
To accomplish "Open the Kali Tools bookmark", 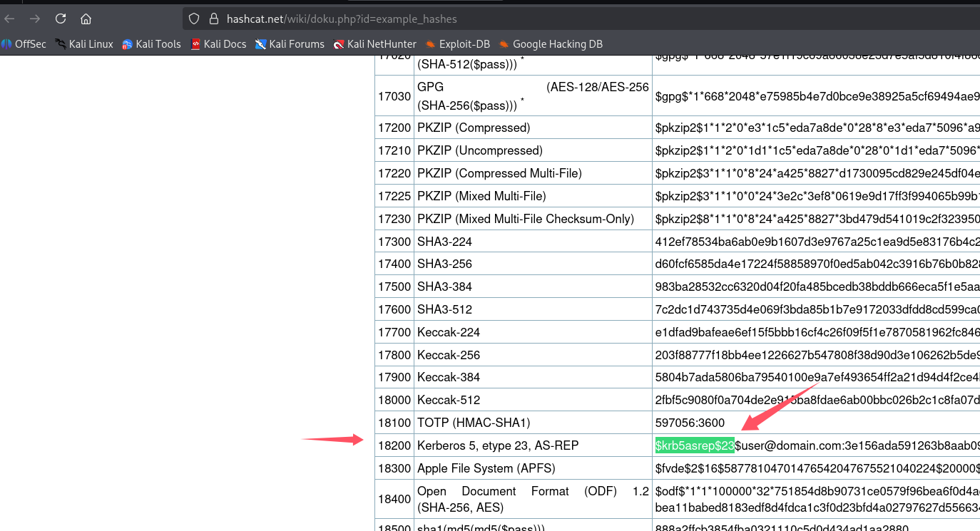I will click(x=151, y=44).
